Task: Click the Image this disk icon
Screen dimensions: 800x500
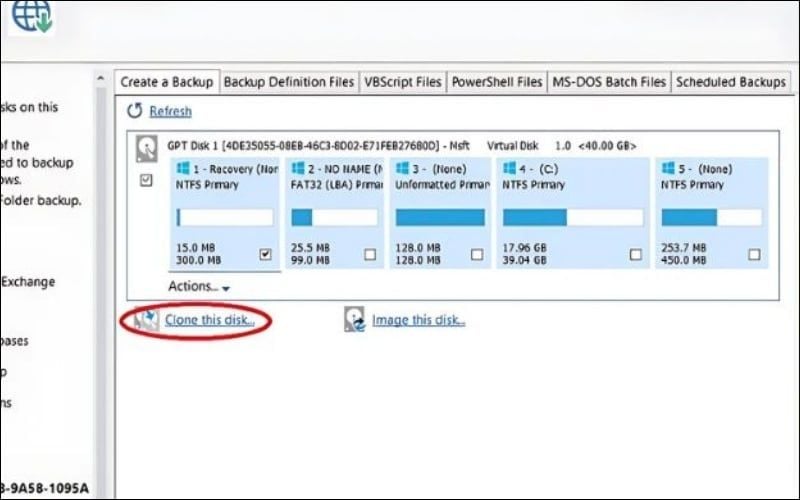Action: 355,319
